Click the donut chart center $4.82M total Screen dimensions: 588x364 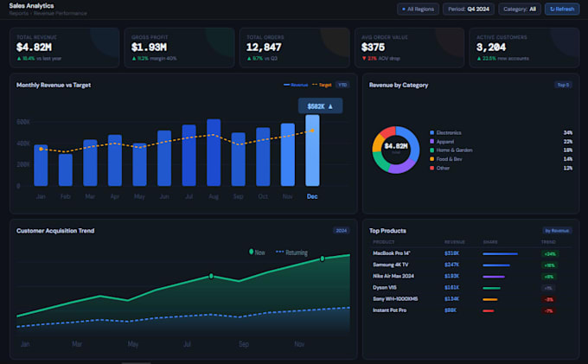click(396, 147)
